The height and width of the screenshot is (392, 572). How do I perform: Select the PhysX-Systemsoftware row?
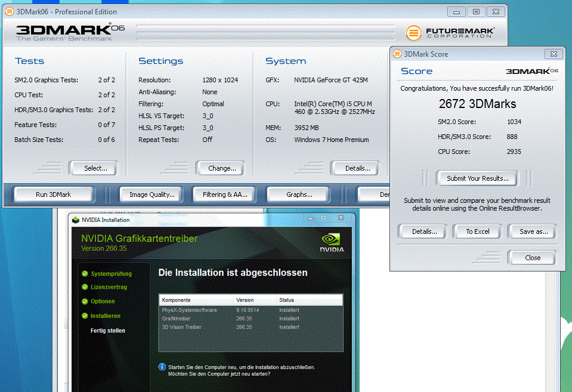click(251, 310)
